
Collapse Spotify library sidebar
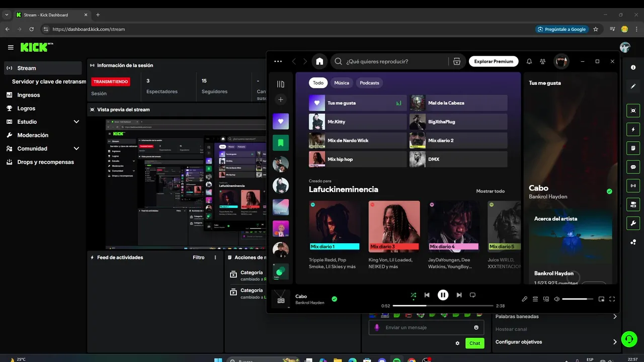tap(281, 84)
